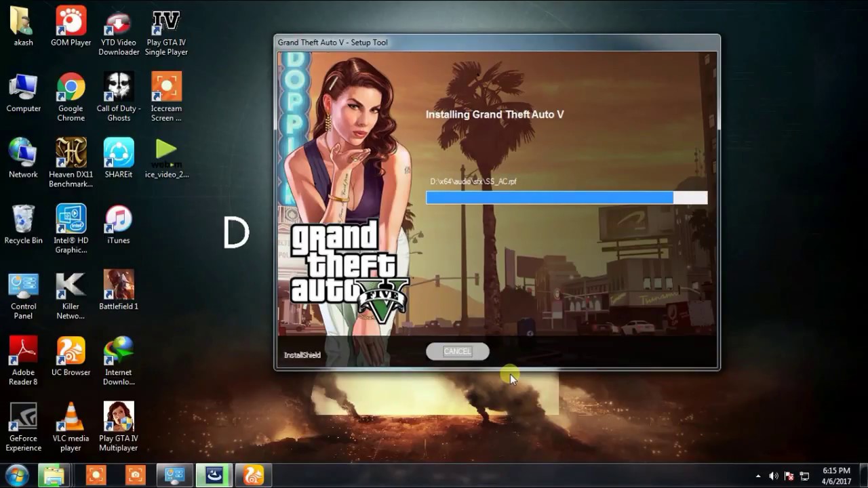Open the Recycle Bin
This screenshot has height=488, width=868.
[23, 224]
